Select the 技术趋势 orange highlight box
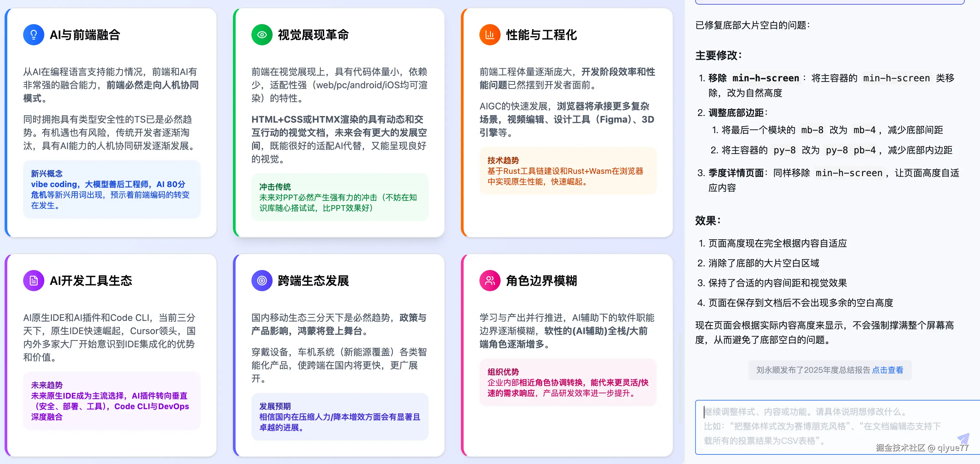Screen dimensions: 980x464 coord(568,171)
